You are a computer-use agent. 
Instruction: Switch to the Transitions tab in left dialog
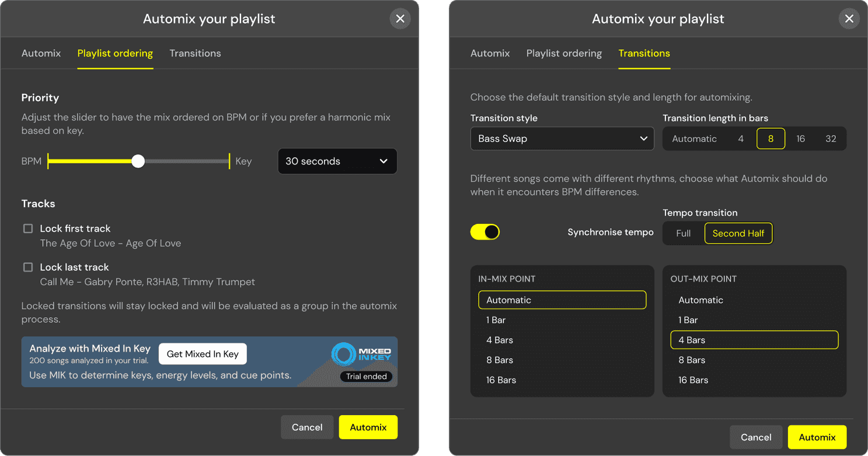[x=195, y=53]
